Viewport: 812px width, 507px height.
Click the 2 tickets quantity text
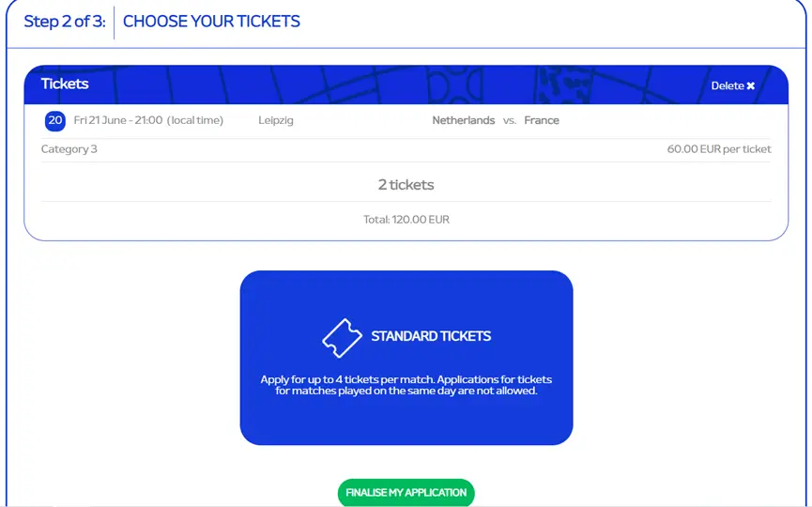(406, 185)
